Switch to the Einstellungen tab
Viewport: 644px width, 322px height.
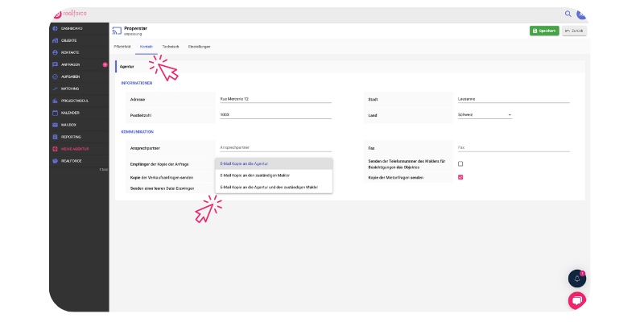[199, 47]
